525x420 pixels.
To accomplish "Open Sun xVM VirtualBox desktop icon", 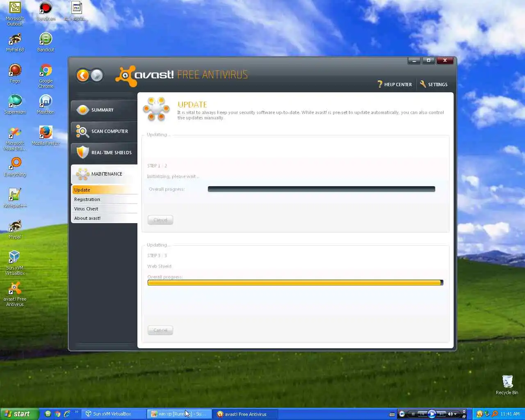I will 15,263.
